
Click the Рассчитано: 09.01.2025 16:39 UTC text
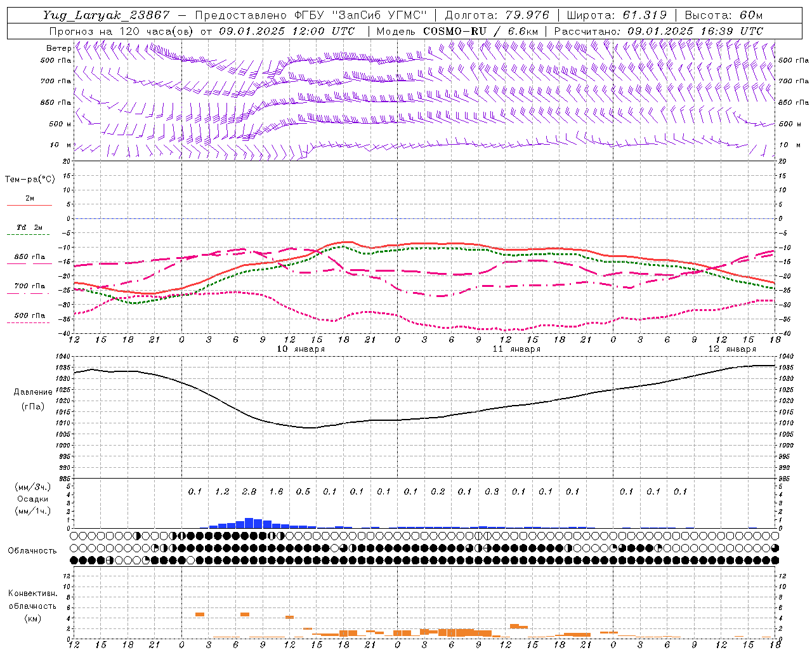[x=659, y=31]
